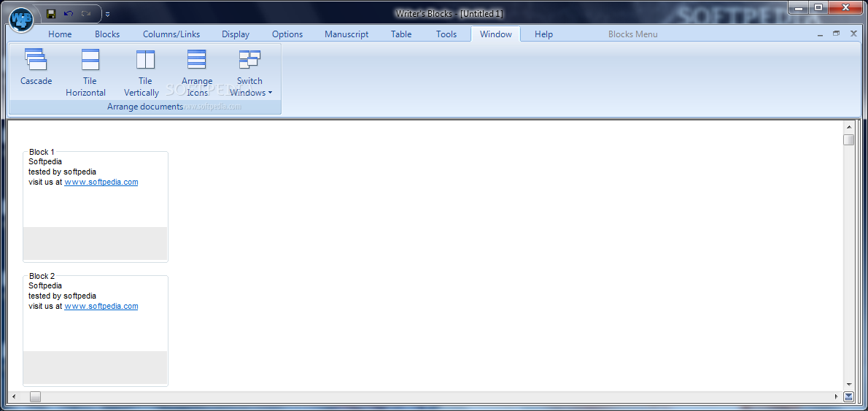The width and height of the screenshot is (868, 411).
Task: Click the Blocks Menu label in ribbon
Action: (632, 34)
